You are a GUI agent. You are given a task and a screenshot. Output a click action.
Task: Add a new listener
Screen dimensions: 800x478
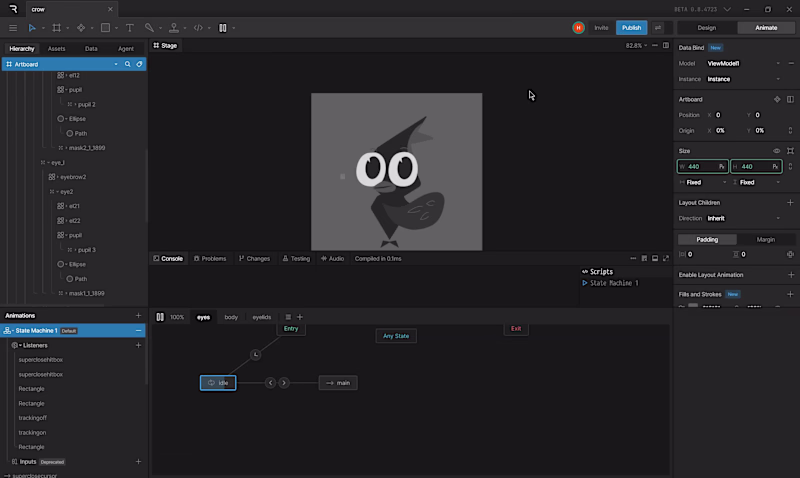tap(138, 345)
